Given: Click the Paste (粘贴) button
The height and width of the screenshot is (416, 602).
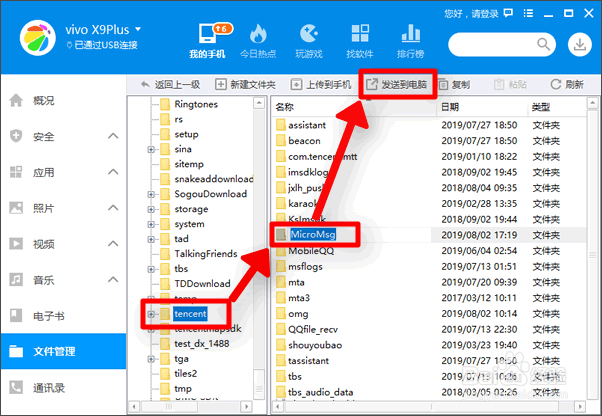Looking at the screenshot, I should (x=510, y=84).
